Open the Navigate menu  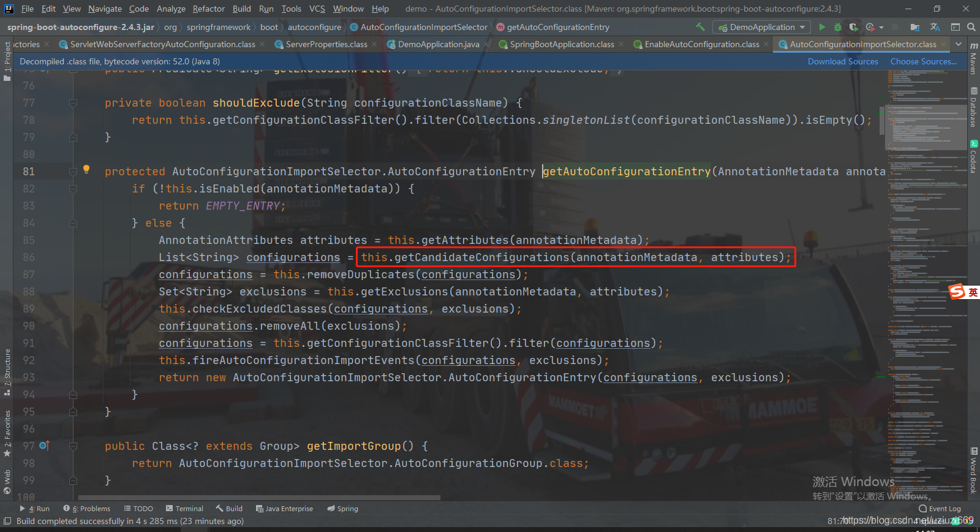105,9
